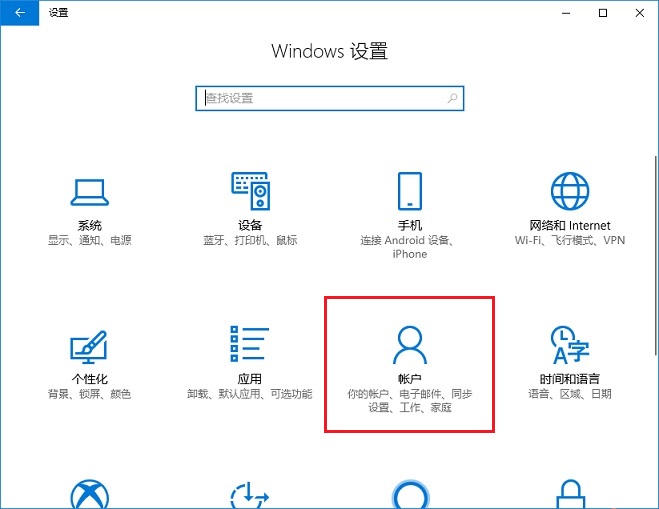659x509 pixels.
Task: Select the 手机 phone icon
Action: (409, 190)
